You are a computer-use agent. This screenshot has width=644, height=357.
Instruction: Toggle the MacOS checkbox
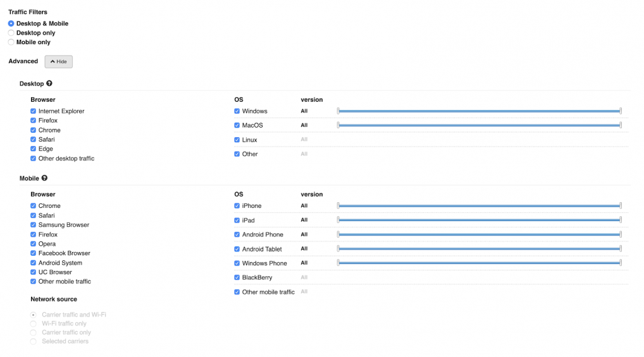click(x=237, y=126)
